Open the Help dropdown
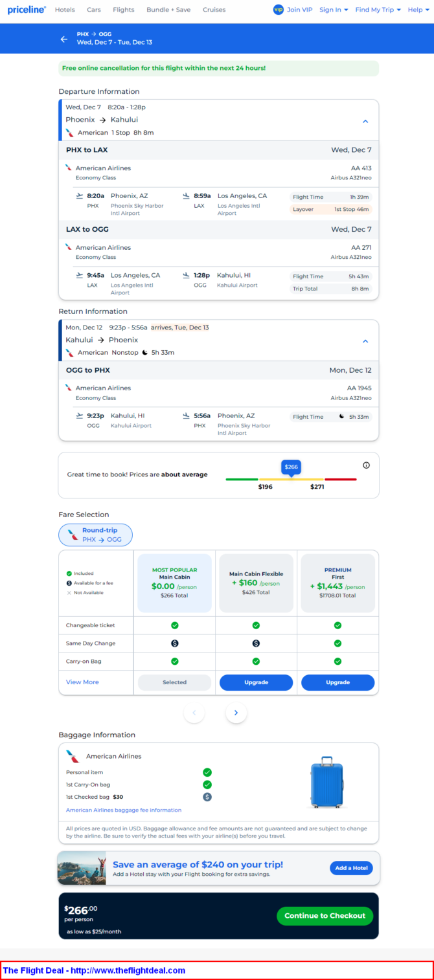Image resolution: width=434 pixels, height=980 pixels. click(418, 10)
